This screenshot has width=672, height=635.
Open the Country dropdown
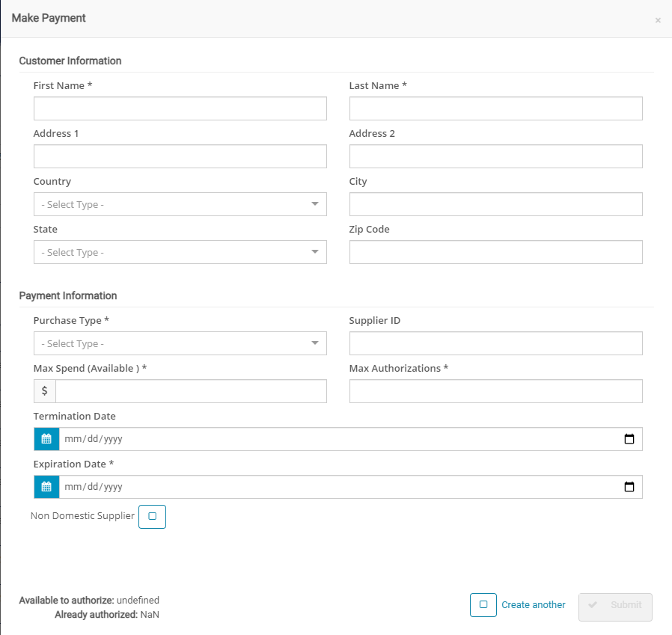coord(180,204)
